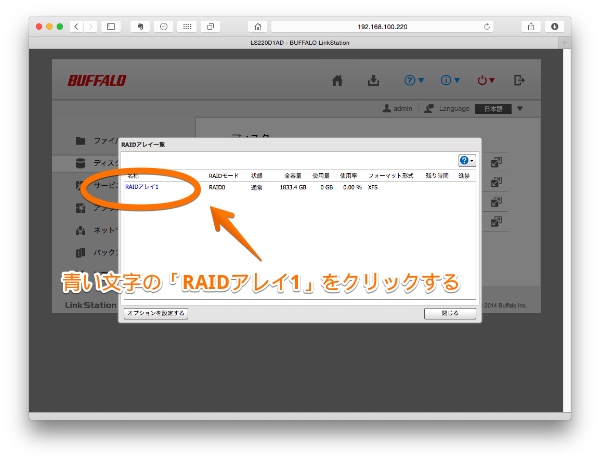This screenshot has height=462, width=600.
Task: Click the XFS format cell
Action: pyautogui.click(x=373, y=187)
